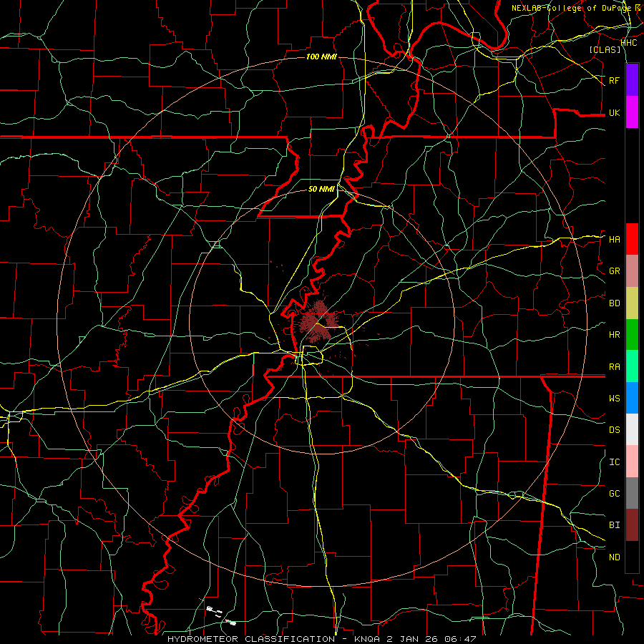This screenshot has width=644, height=644.
Task: Click the RF purple legend swatch
Action: [x=632, y=80]
